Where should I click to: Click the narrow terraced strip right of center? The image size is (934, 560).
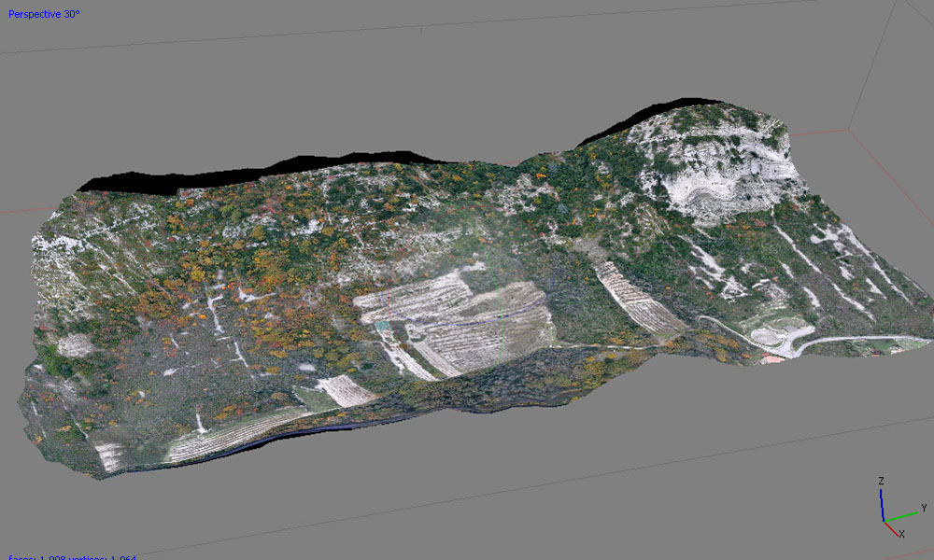tap(638, 299)
